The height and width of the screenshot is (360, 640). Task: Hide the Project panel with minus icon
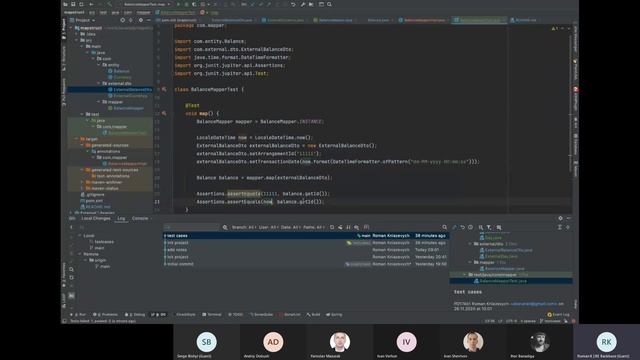(x=149, y=20)
